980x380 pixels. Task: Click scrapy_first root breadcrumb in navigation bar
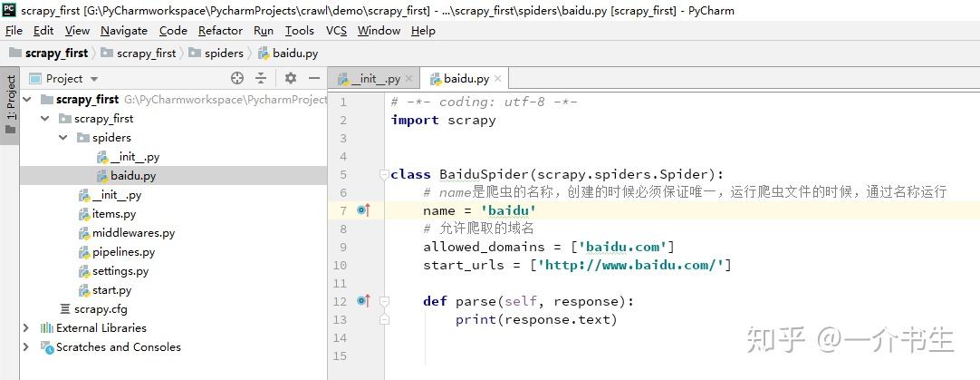[x=49, y=54]
